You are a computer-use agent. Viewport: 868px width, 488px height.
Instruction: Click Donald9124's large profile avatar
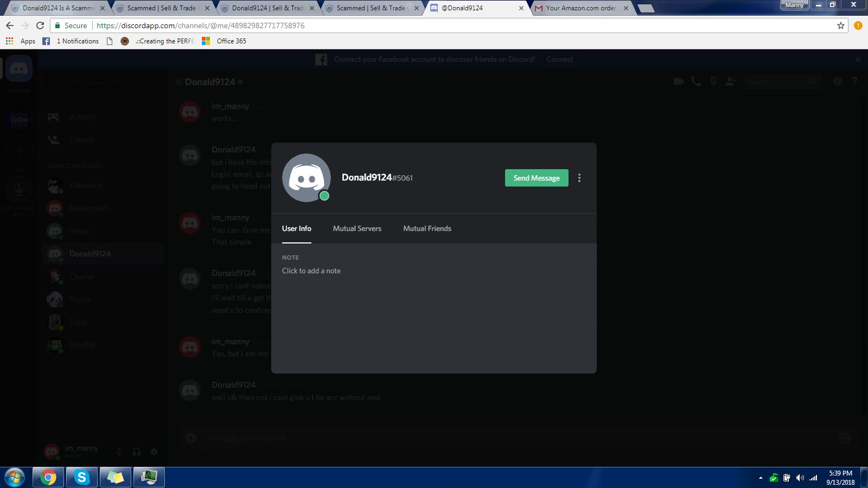tap(307, 178)
